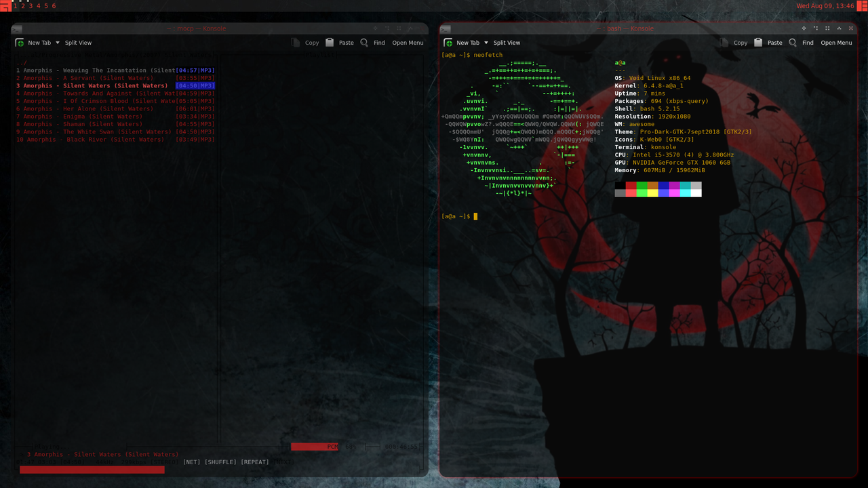Screen dimensions: 868x488
Task: Expand the New Tab dropdown arrow in bash Konsole
Action: click(x=486, y=43)
